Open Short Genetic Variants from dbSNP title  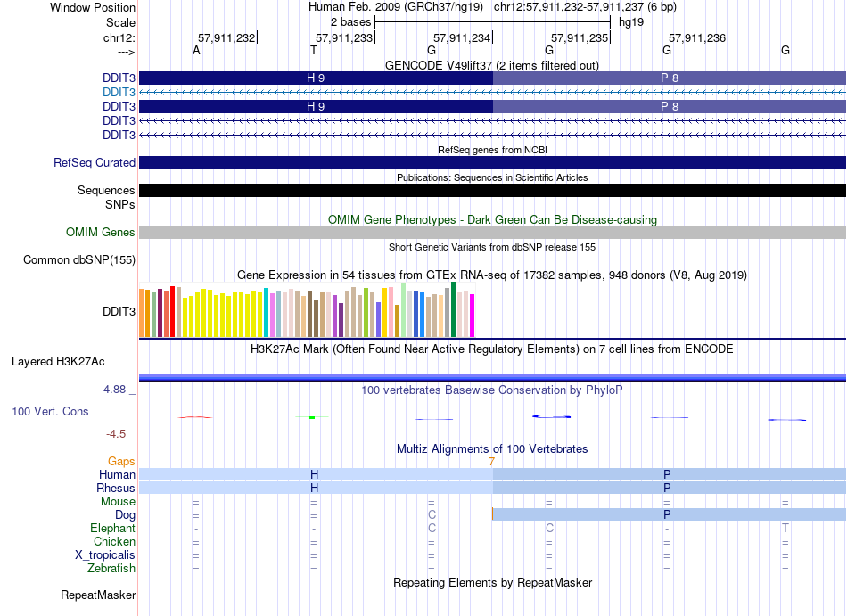coord(492,247)
